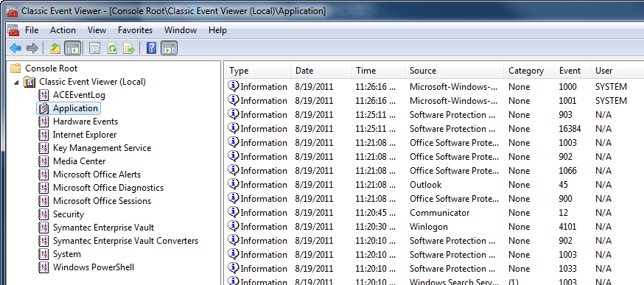
Task: Select event 1066 from Office Software Protection
Action: (x=435, y=170)
